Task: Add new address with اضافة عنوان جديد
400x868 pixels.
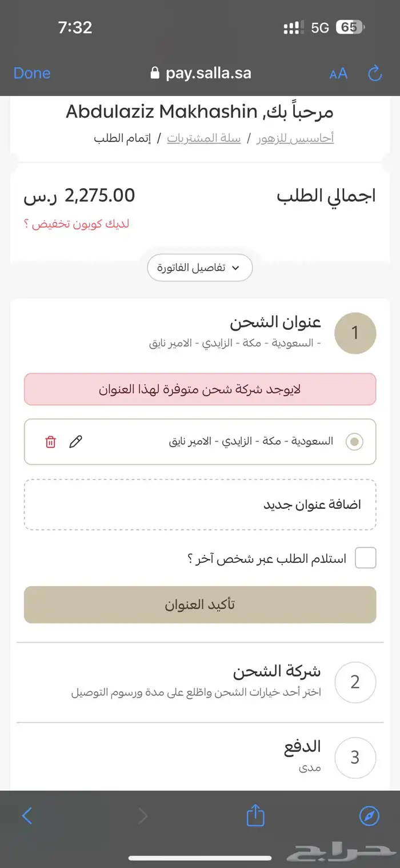Action: coord(199,504)
